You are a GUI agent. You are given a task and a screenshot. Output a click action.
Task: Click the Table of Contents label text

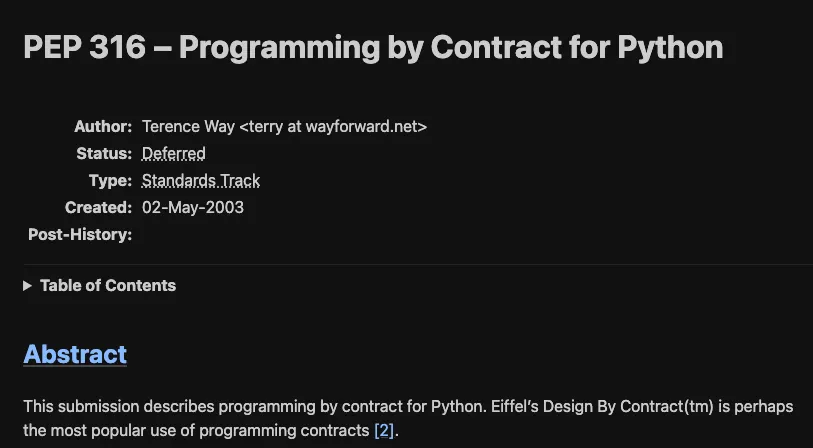108,286
